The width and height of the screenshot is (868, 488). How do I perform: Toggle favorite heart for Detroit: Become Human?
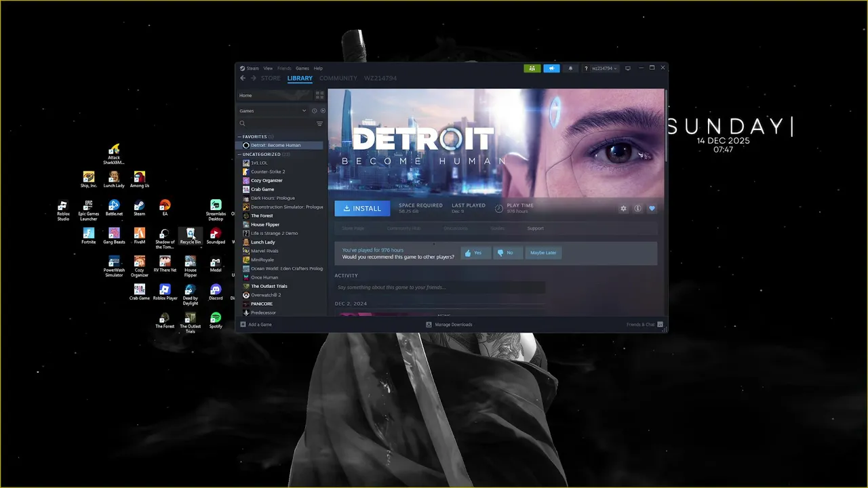(652, 208)
